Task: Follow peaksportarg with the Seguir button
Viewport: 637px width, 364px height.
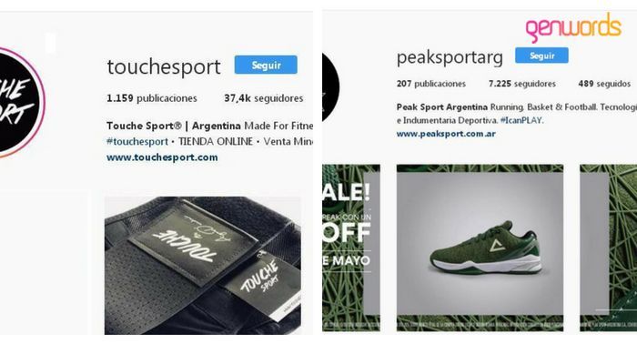Action: [x=541, y=56]
